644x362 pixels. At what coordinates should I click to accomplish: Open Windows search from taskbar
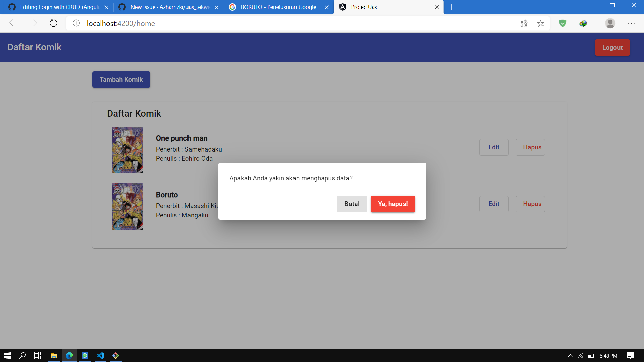22,356
